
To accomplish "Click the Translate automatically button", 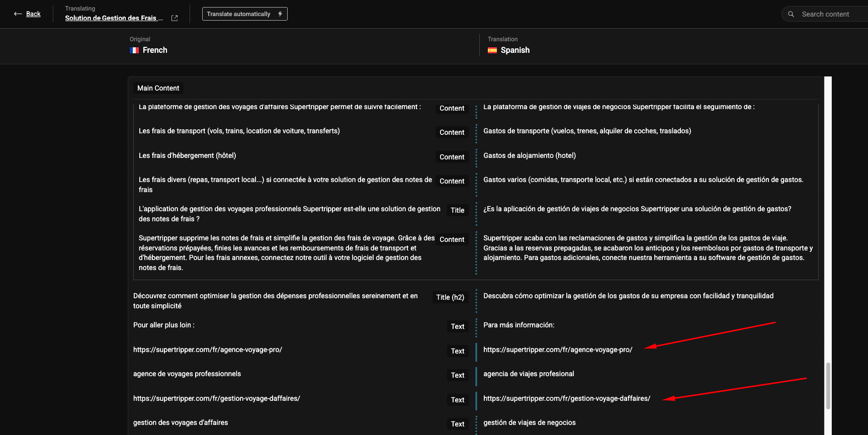I will [x=244, y=14].
